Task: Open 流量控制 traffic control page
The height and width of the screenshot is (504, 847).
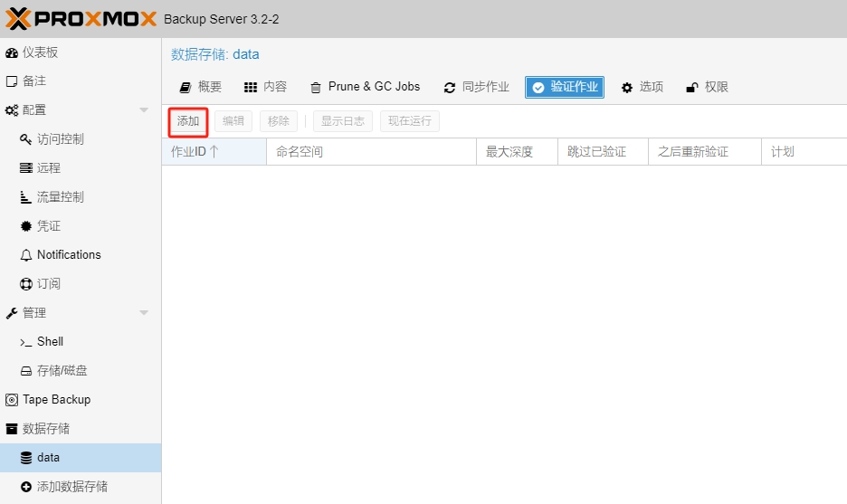Action: [x=60, y=196]
